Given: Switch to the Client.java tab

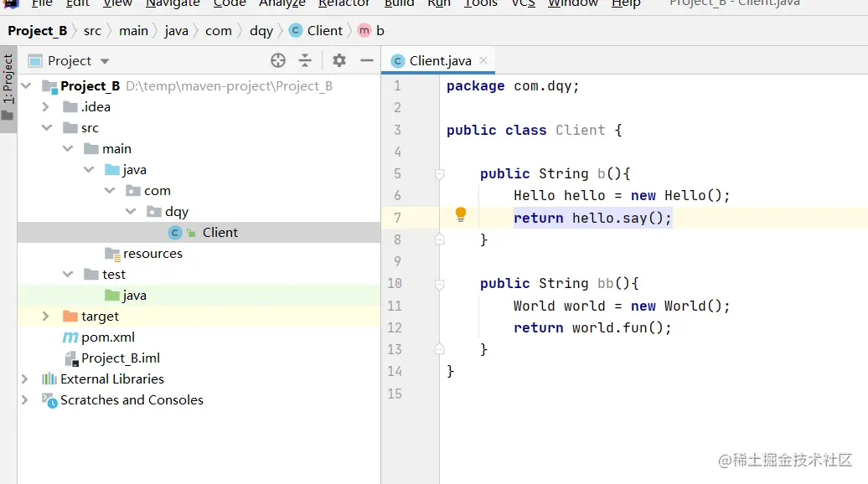Looking at the screenshot, I should click(440, 61).
